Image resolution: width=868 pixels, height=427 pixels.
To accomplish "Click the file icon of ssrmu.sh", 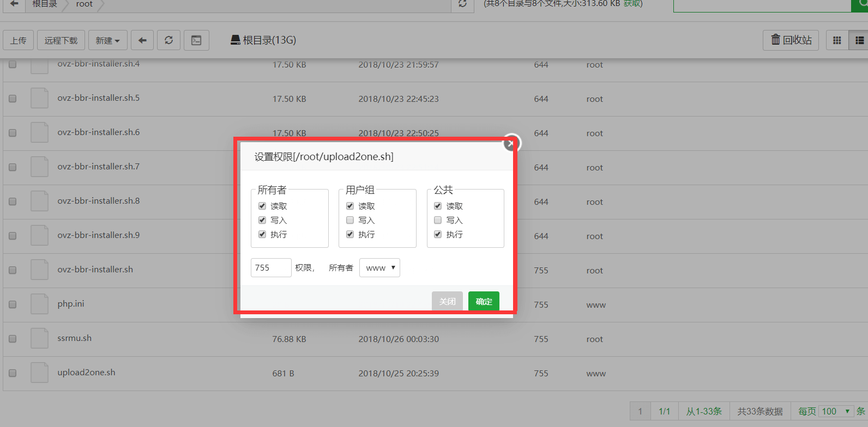I will point(39,338).
